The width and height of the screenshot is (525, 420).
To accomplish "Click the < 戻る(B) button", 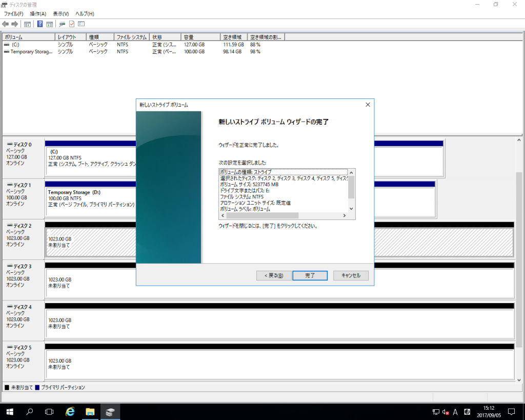I will click(x=274, y=275).
